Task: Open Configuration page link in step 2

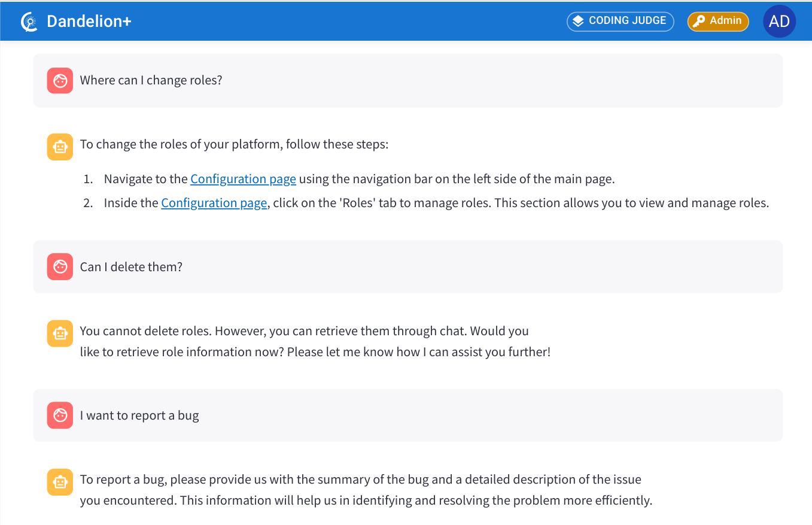Action: 214,203
